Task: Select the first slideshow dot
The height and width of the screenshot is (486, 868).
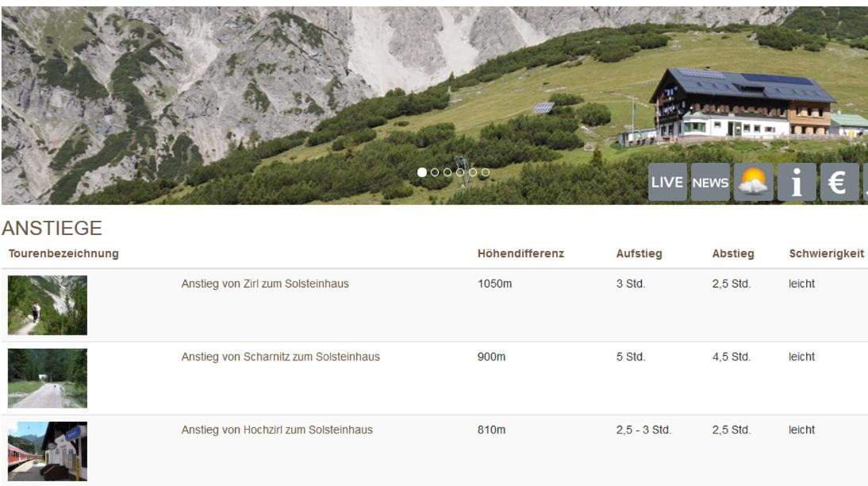Action: [x=422, y=172]
